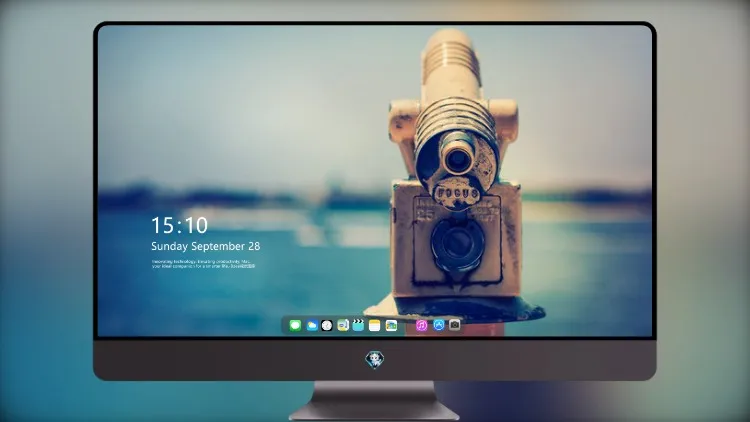
Task: Open the Preview-style app beside the Clock
Action: coord(343,325)
